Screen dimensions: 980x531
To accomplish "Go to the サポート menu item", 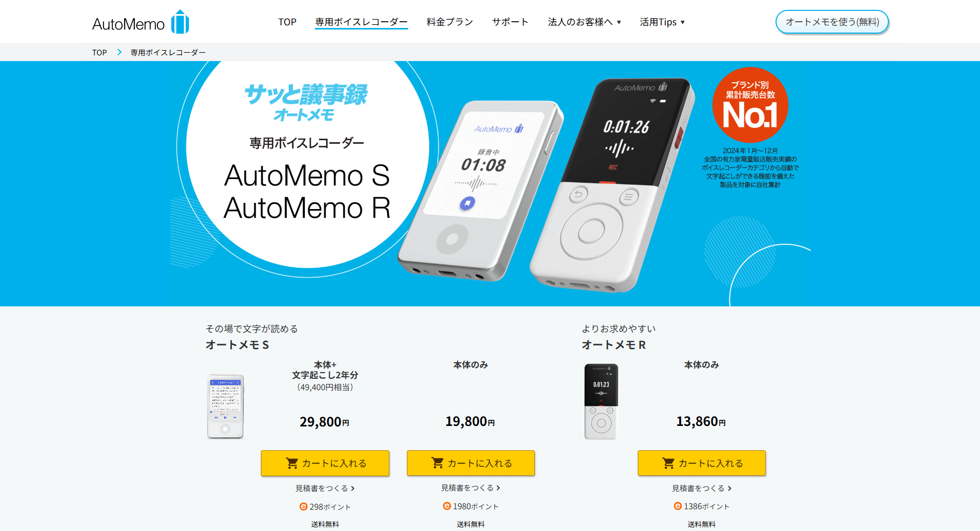I will [x=510, y=22].
